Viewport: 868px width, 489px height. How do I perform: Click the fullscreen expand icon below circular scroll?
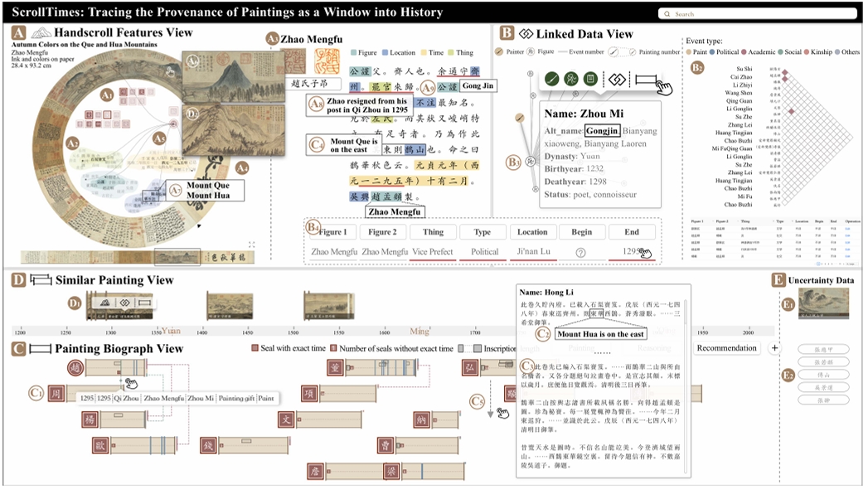[251, 244]
